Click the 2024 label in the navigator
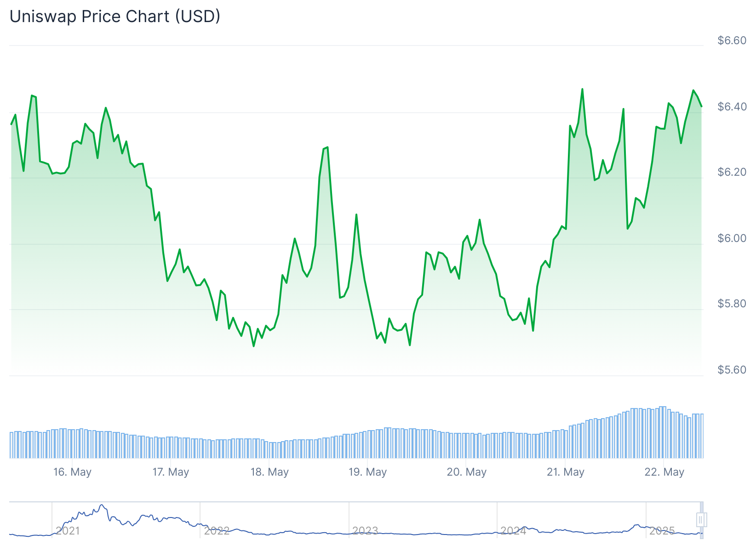Image resolution: width=756 pixels, height=552 pixels. click(513, 531)
